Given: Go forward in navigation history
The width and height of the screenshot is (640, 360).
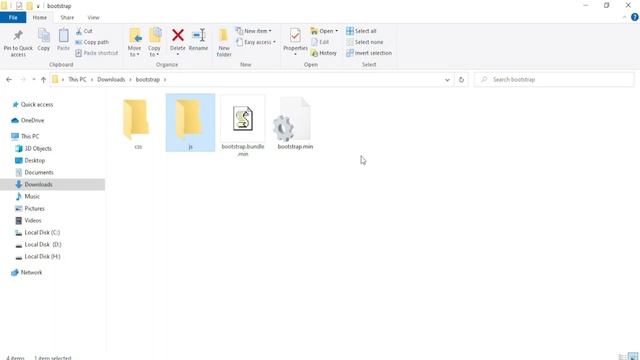Looking at the screenshot, I should pyautogui.click(x=23, y=80).
